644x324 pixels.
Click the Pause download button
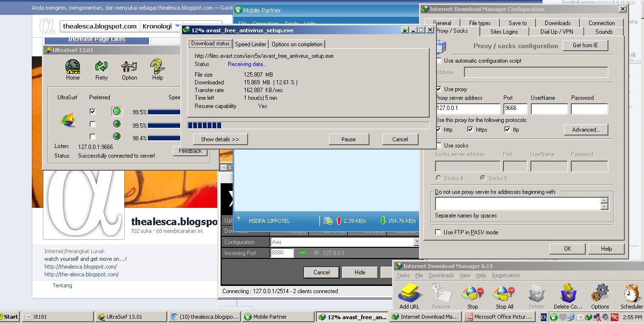pyautogui.click(x=349, y=139)
